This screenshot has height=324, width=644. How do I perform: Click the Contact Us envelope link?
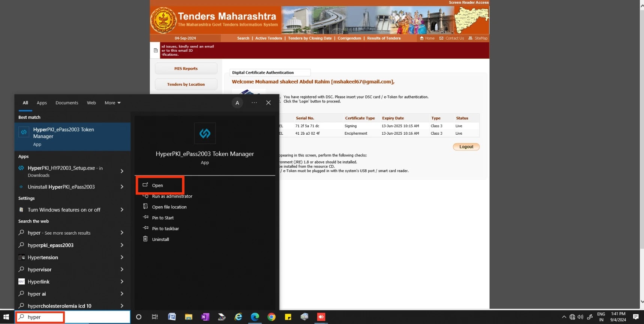click(x=451, y=38)
